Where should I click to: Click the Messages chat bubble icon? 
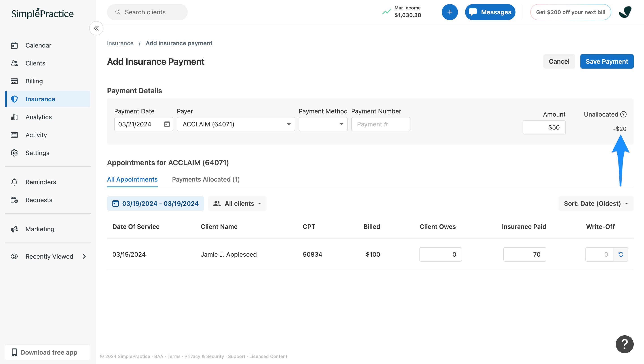coord(472,12)
